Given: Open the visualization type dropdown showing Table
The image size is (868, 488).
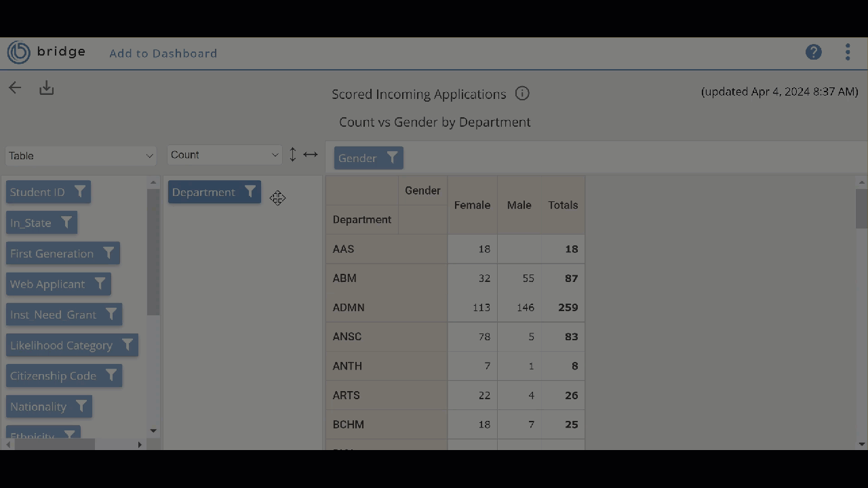Looking at the screenshot, I should click(80, 156).
